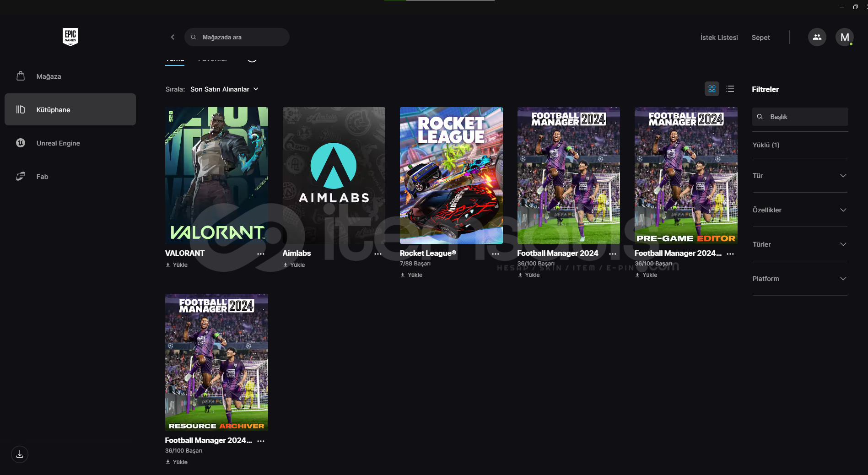Filter by Yüklü (1) installed games
This screenshot has width=868, height=475.
tap(766, 145)
